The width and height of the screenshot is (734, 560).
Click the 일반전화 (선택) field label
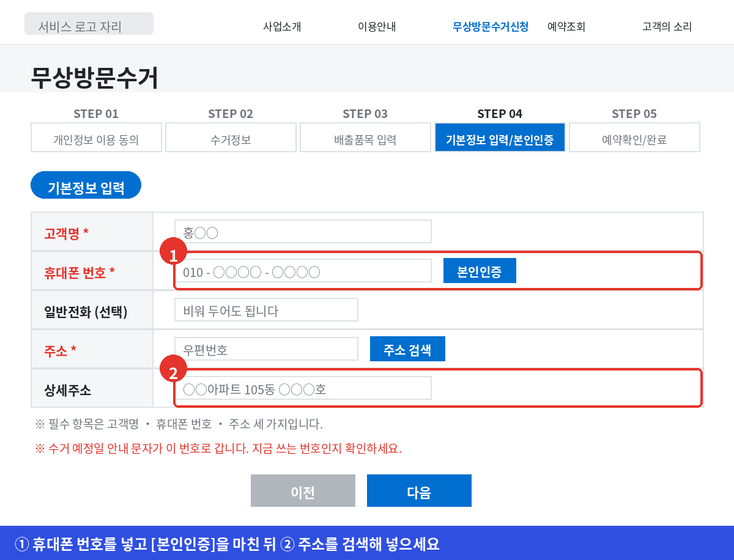(x=86, y=311)
